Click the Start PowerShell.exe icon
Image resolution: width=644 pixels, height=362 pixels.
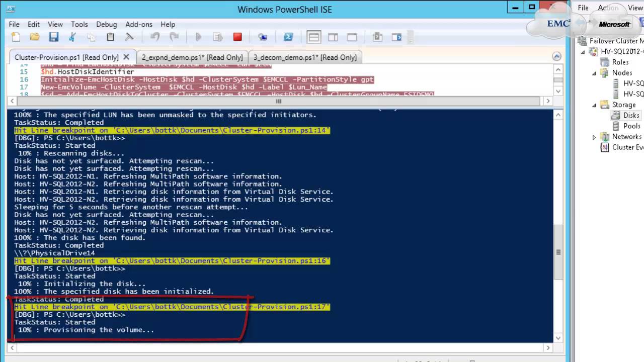click(x=288, y=37)
